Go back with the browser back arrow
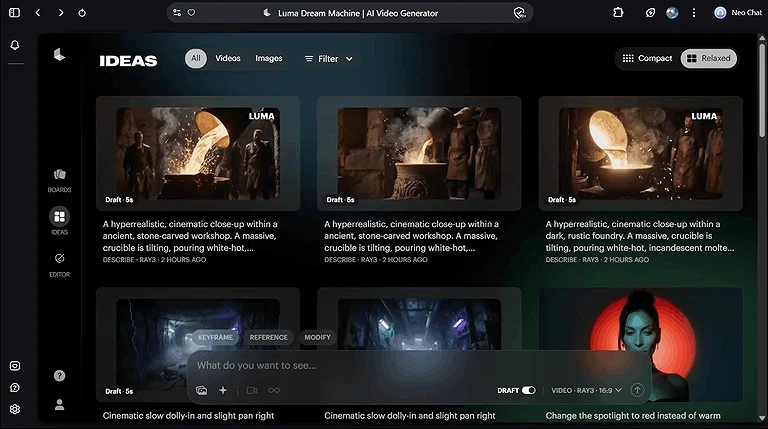Image resolution: width=768 pixels, height=429 pixels. pos(38,13)
